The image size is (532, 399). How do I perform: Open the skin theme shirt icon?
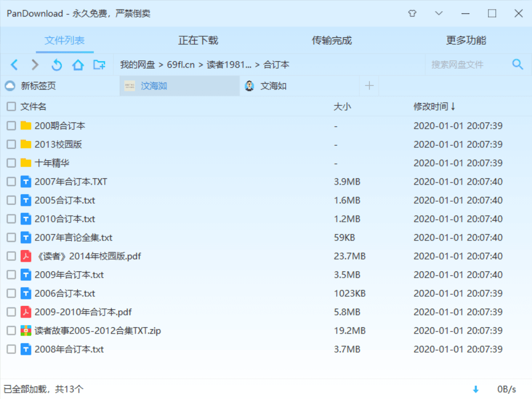[x=412, y=14]
